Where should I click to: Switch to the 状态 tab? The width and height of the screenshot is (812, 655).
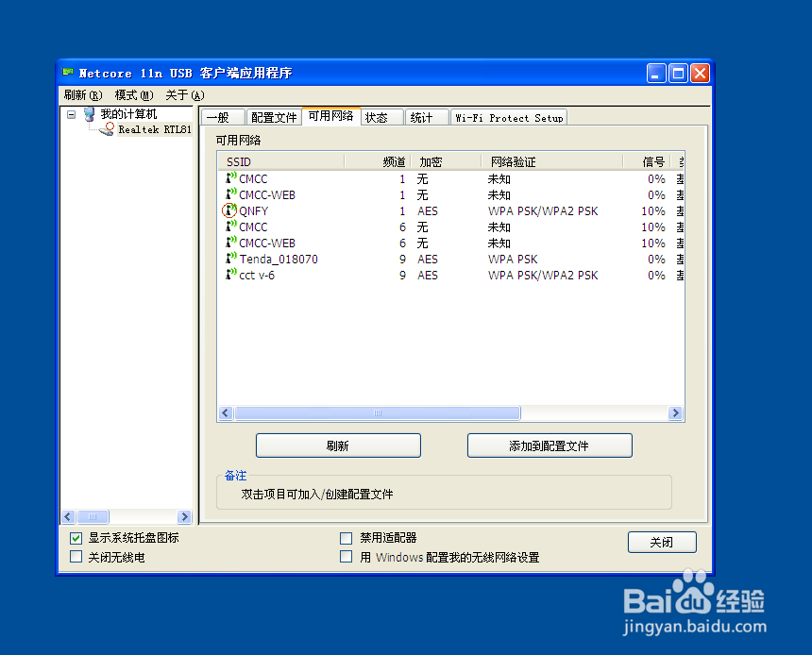tap(382, 118)
